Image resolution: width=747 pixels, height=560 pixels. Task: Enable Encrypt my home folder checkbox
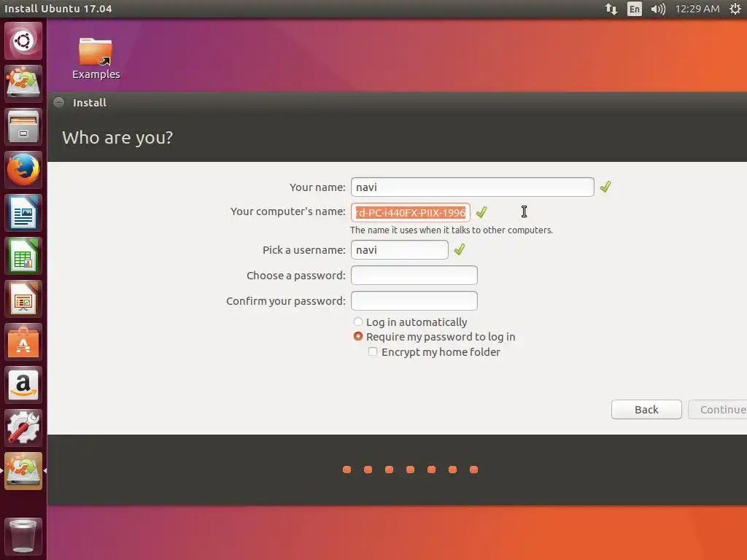[x=373, y=351]
